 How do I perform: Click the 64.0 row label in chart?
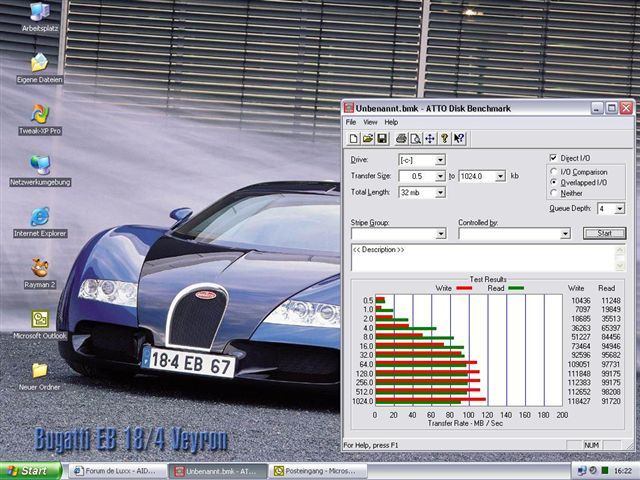(x=366, y=364)
